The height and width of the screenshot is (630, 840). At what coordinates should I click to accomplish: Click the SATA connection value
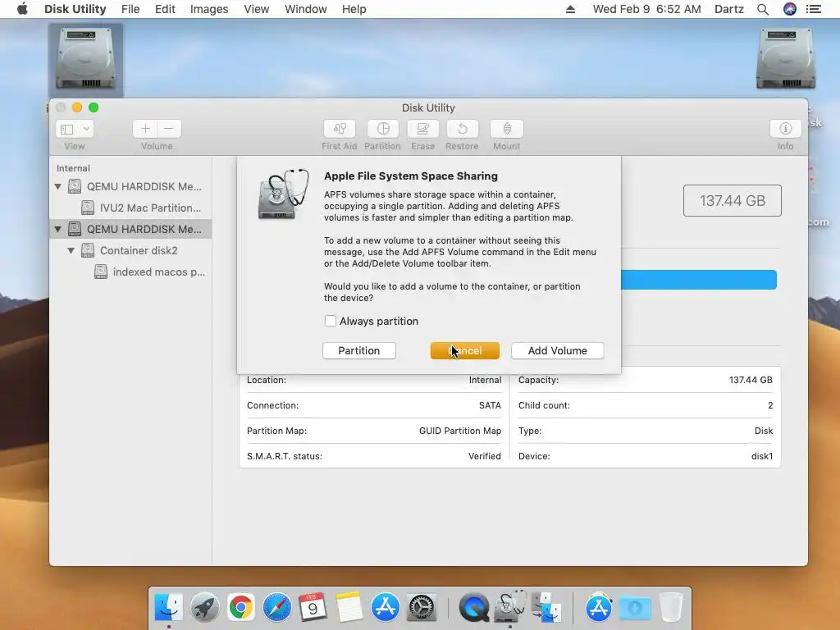point(491,405)
